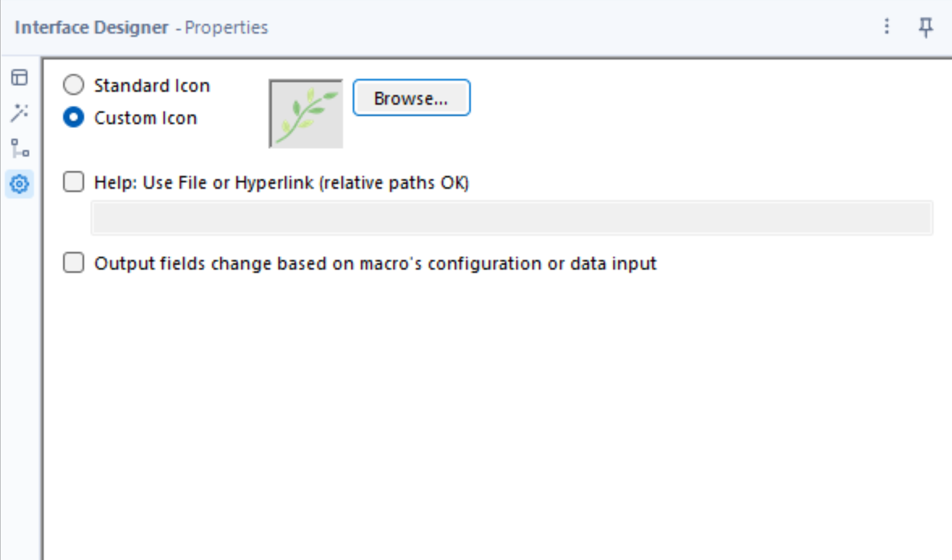The width and height of the screenshot is (952, 560).
Task: Pin the Interface Designer window
Action: point(926,27)
